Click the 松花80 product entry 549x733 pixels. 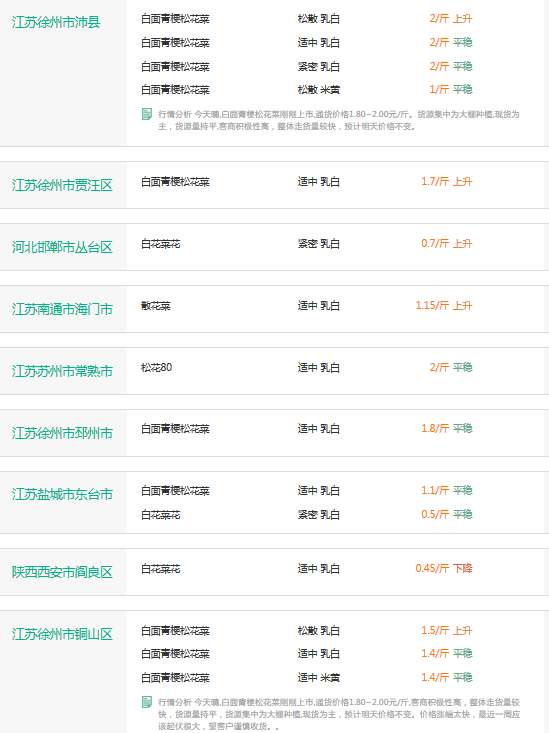(157, 367)
